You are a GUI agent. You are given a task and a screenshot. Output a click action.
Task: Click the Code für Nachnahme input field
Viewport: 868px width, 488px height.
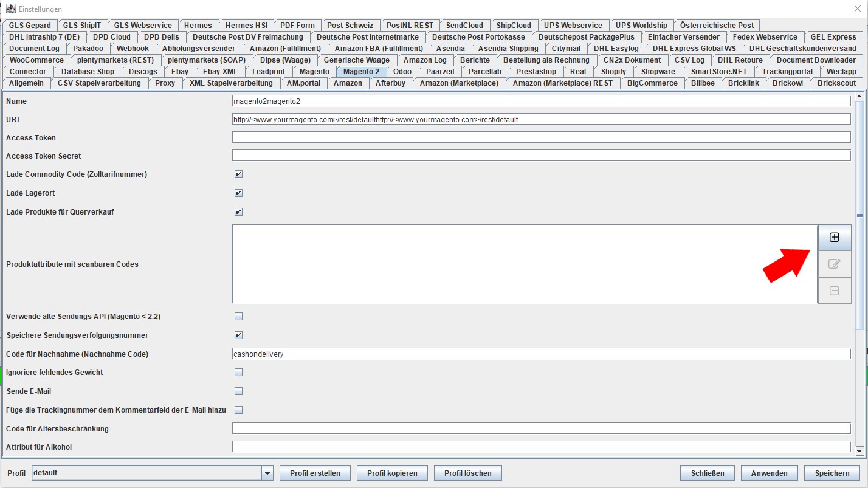point(541,354)
